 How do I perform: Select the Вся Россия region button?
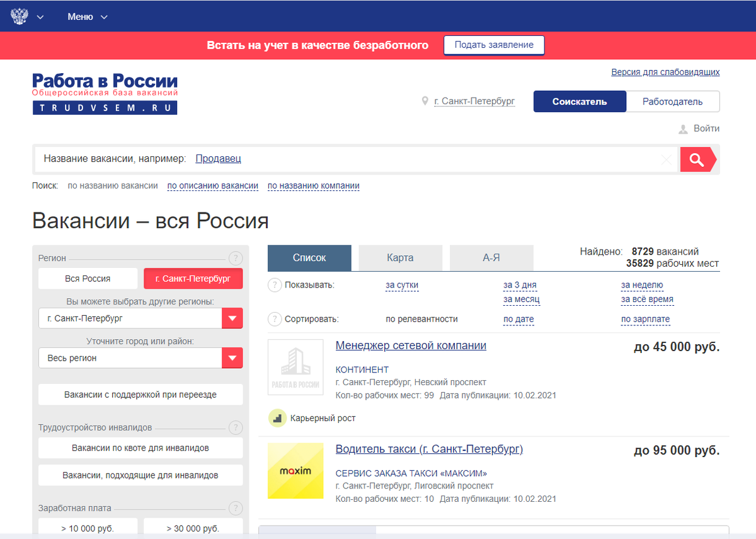tap(88, 279)
